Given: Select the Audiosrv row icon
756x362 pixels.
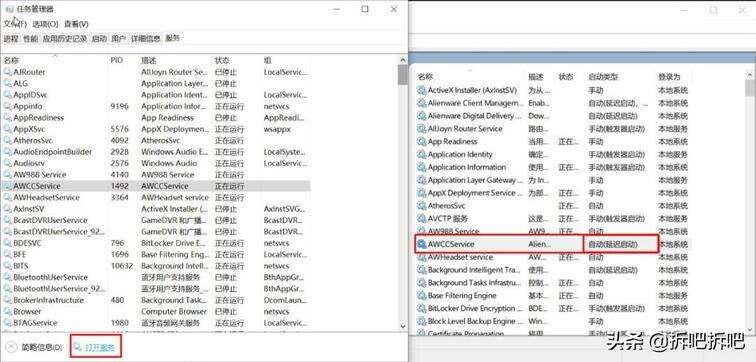Looking at the screenshot, I should (x=8, y=163).
